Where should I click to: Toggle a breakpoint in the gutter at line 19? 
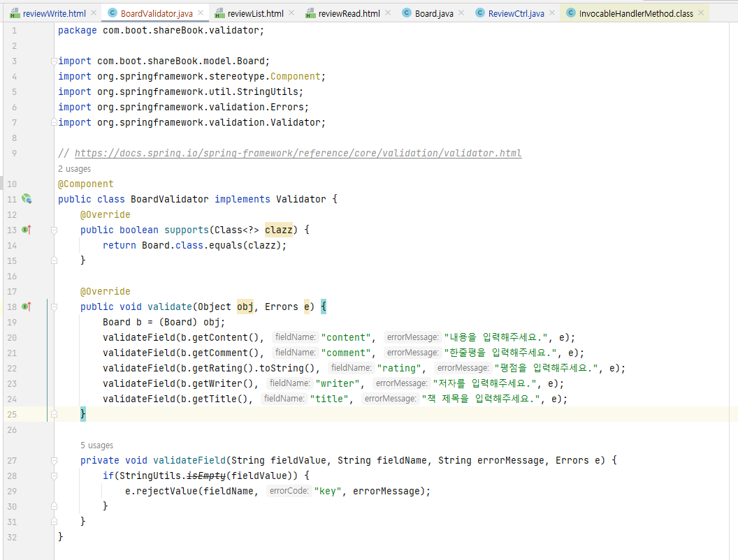pyautogui.click(x=32, y=321)
